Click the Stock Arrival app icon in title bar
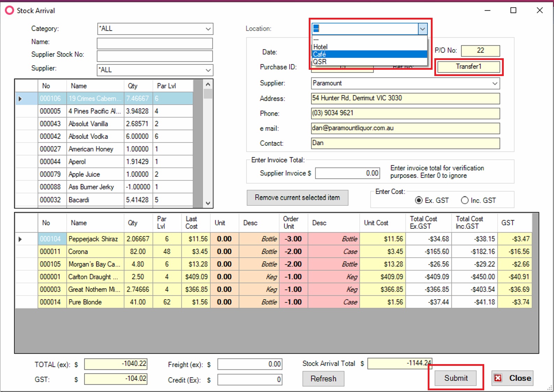Viewport: 554px width, 392px height. (9, 10)
